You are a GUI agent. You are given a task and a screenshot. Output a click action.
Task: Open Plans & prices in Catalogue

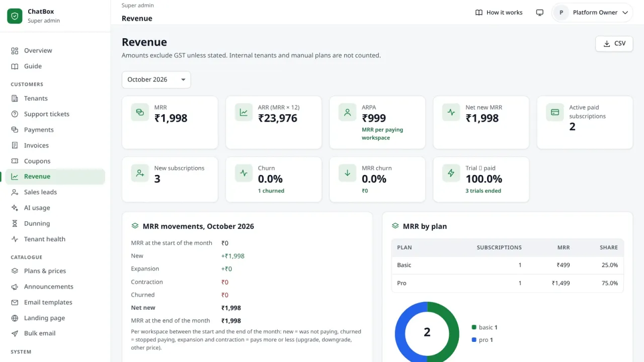pos(55,271)
